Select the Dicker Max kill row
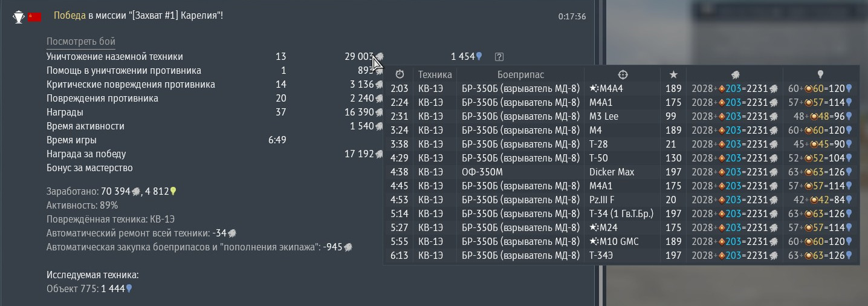 (x=611, y=172)
